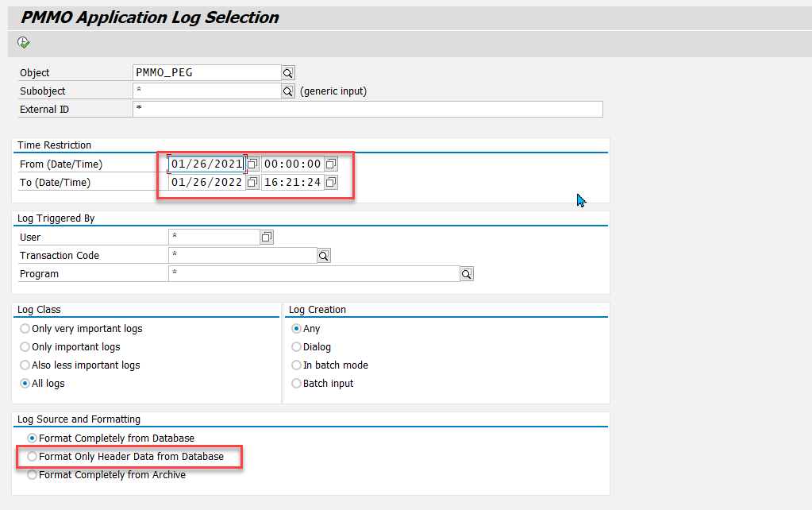Screen dimensions: 812x510
Task: Open value help for User field
Action: coord(267,238)
